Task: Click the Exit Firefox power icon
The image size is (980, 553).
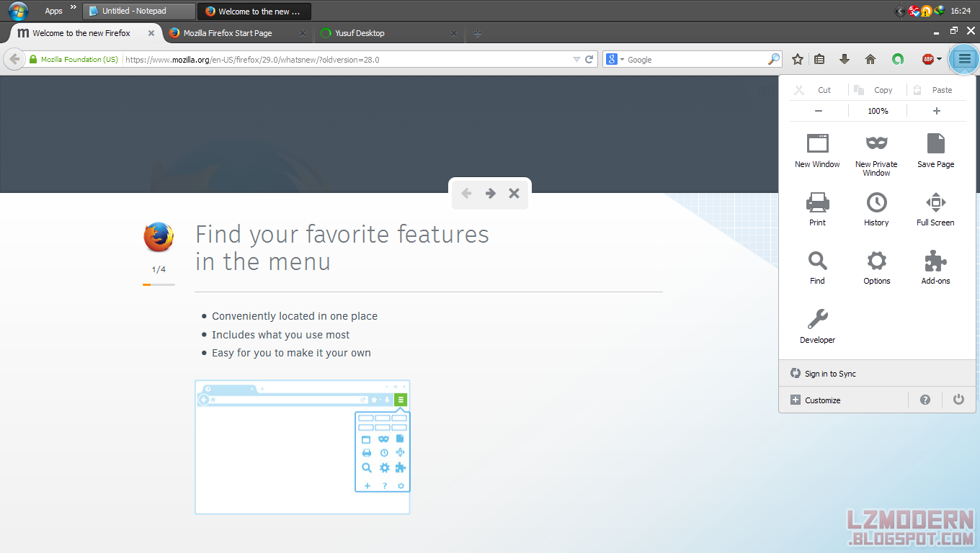Action: coord(958,399)
